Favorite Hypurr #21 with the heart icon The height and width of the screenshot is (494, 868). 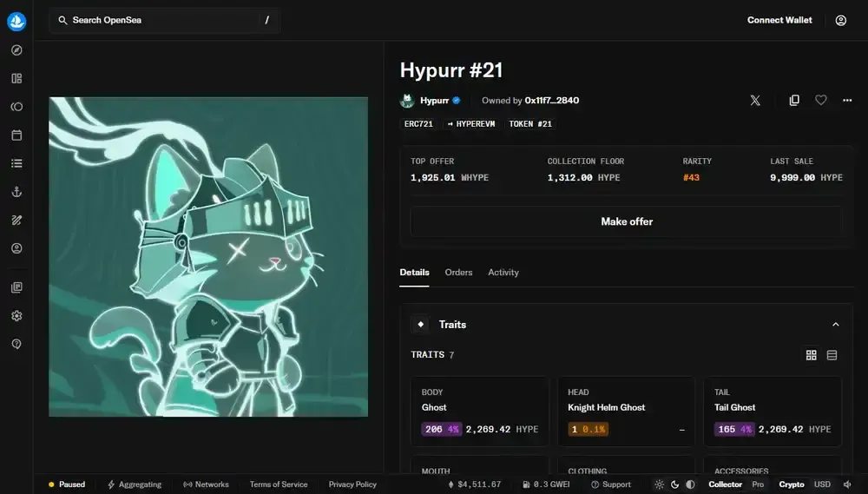820,100
